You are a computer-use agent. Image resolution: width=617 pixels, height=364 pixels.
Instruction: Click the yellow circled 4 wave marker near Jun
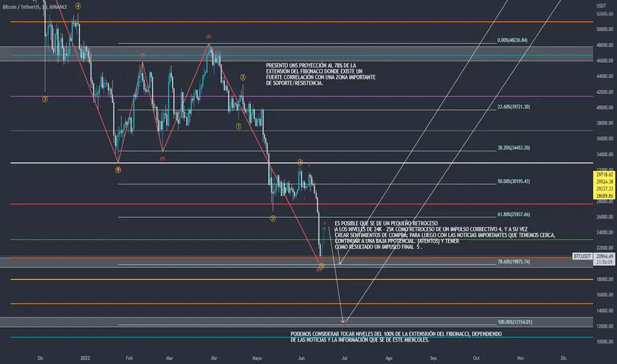tap(301, 162)
